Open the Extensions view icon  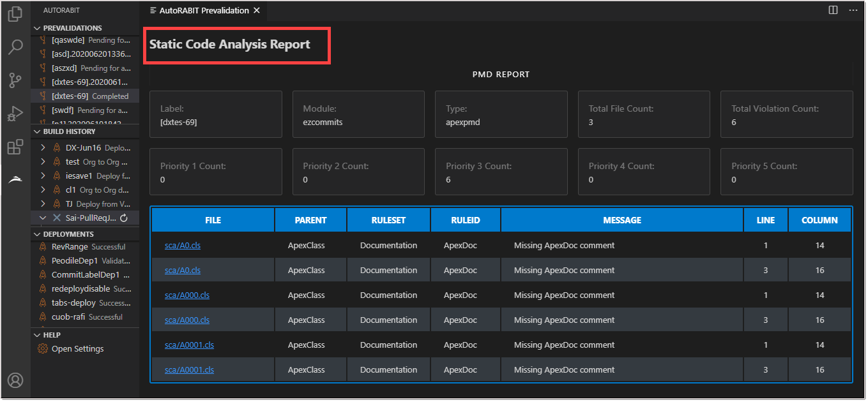[x=15, y=147]
